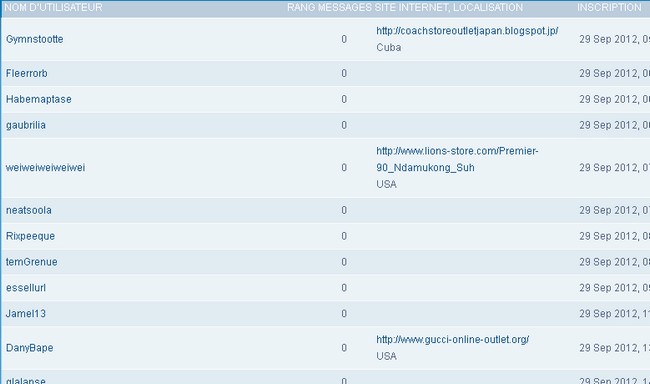Select Habemaptase registration date cell
Viewport: 650px width, 384px height.
(614, 99)
